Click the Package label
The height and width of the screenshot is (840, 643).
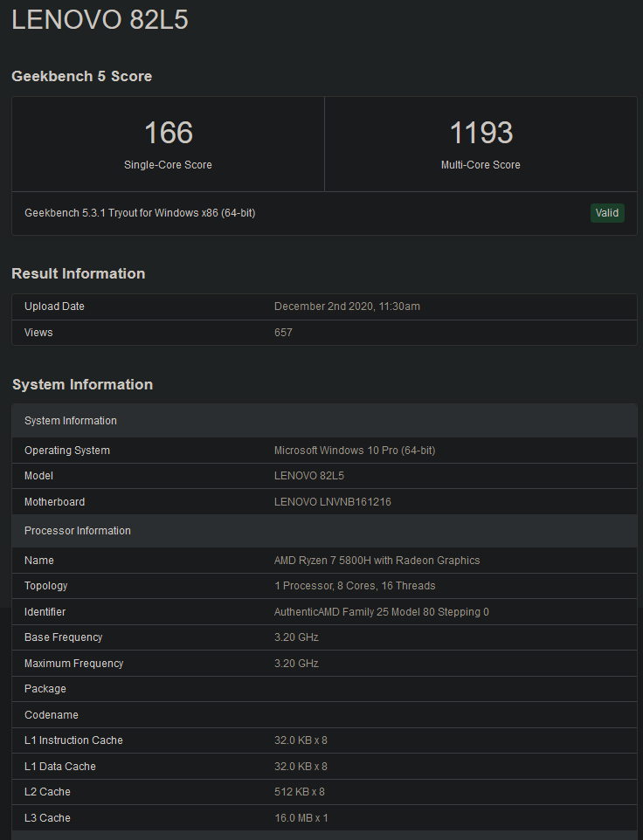point(45,689)
